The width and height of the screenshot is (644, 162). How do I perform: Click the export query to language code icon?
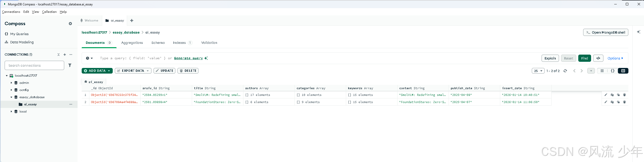pos(598,58)
